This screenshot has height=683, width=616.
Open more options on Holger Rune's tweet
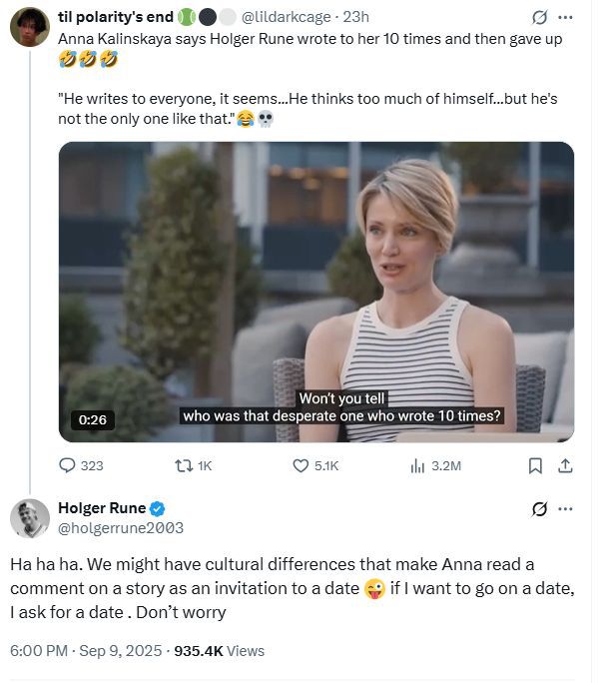[x=566, y=509]
